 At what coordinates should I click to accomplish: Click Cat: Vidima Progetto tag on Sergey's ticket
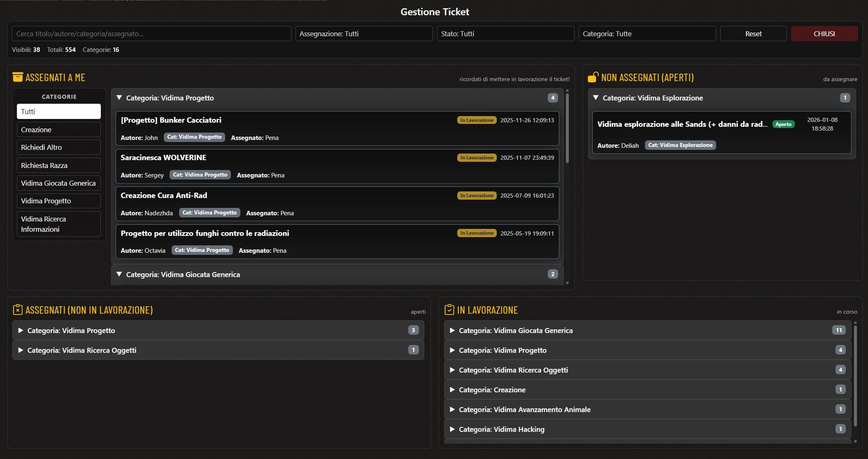pos(200,175)
